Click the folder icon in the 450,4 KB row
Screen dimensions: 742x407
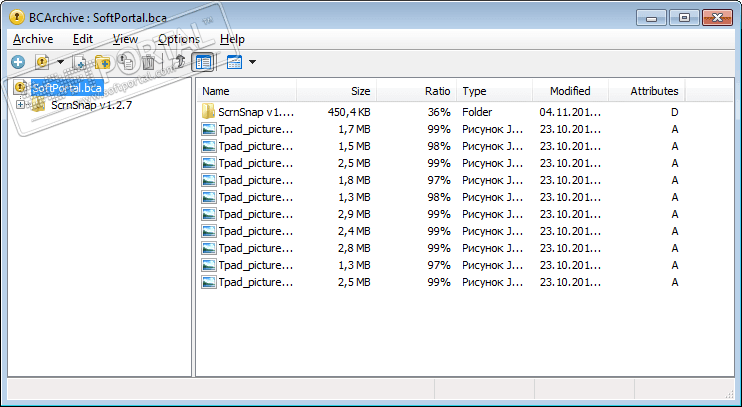[x=208, y=112]
